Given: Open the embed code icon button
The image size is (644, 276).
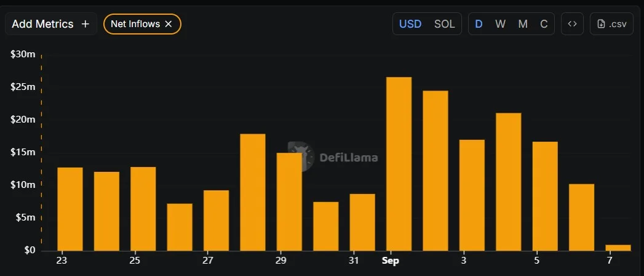Looking at the screenshot, I should [572, 24].
